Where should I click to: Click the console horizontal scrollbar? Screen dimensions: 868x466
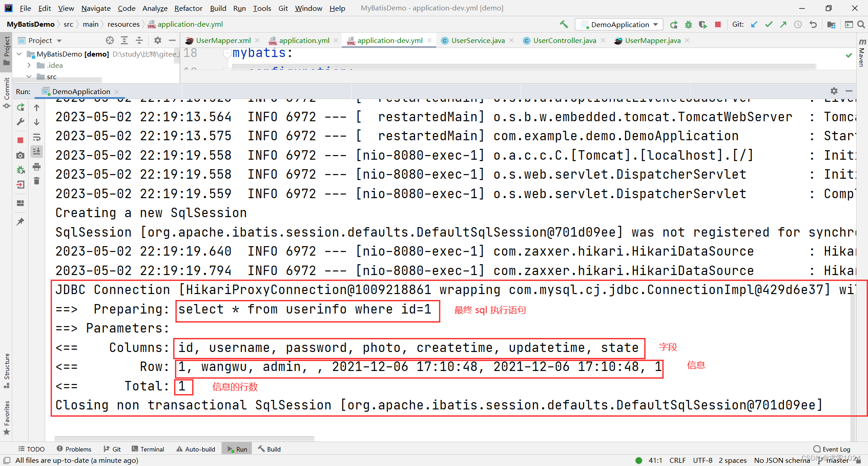click(x=184, y=438)
